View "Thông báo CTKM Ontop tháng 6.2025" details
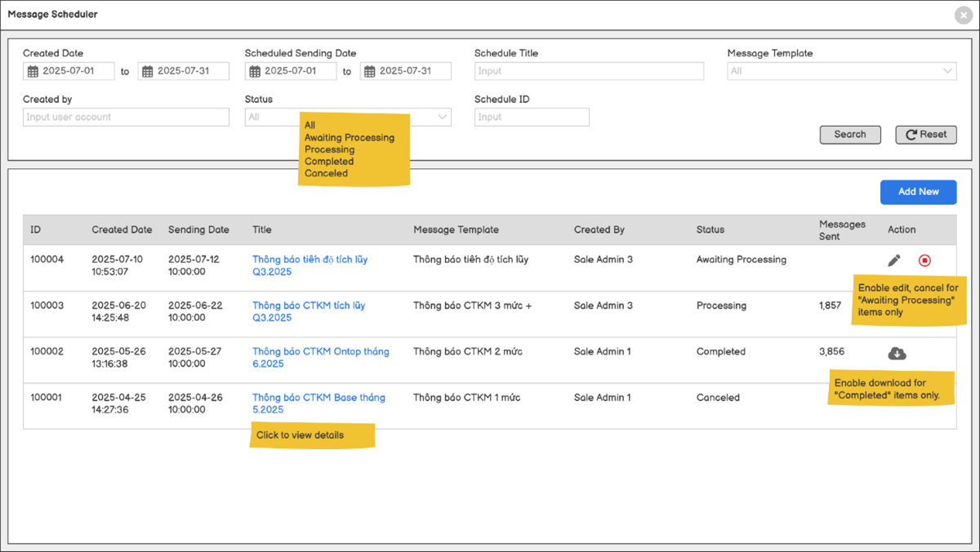 tap(320, 352)
